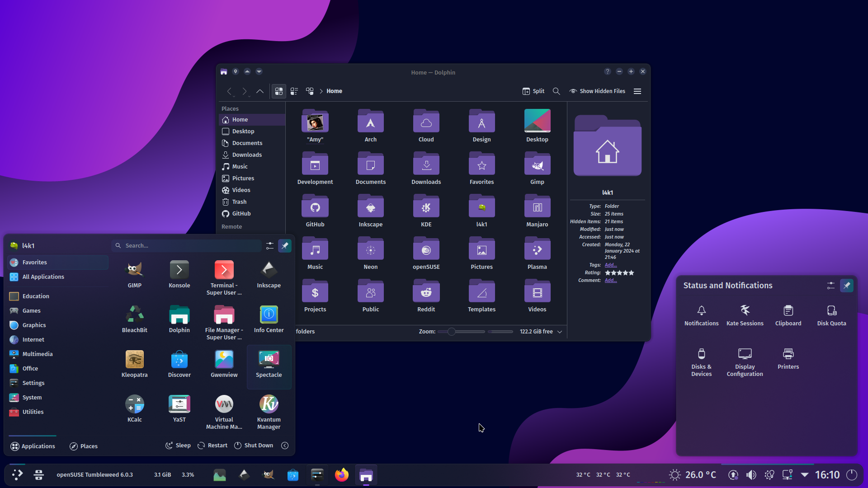The height and width of the screenshot is (488, 868).
Task: Launch Info Center from favorites
Action: [269, 319]
